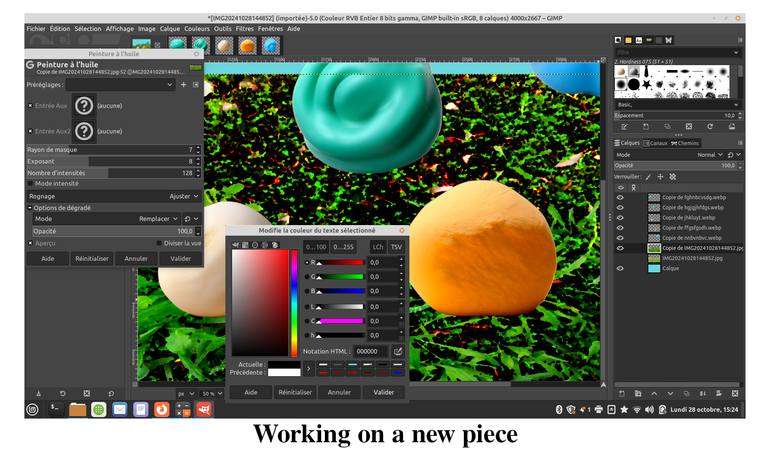
Task: Open the Mode Remplacer dropdown
Action: (160, 218)
